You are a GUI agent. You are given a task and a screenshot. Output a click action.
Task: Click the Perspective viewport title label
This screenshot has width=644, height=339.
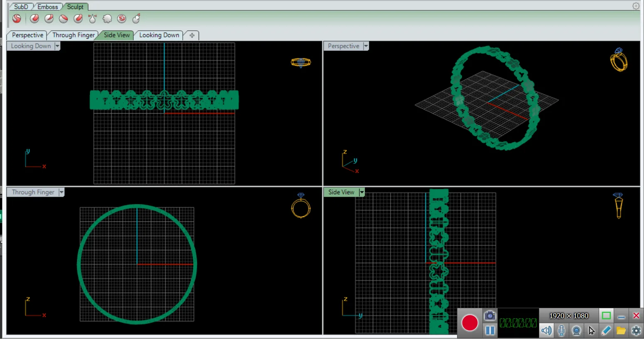coord(343,46)
